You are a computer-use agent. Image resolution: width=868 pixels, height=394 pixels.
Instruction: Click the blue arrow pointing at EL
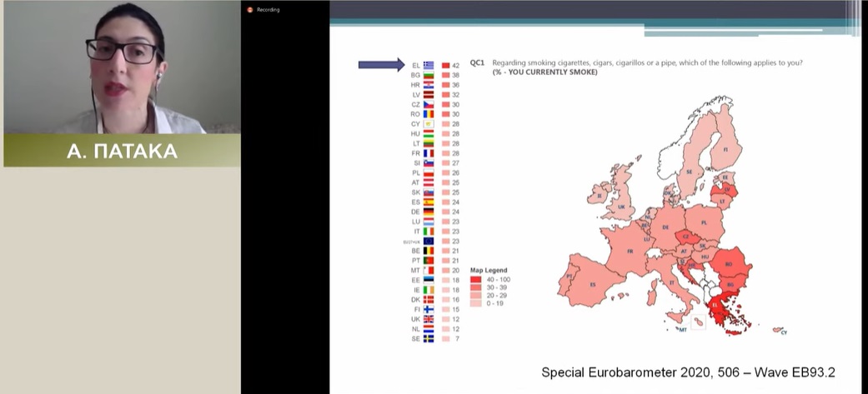(x=381, y=65)
